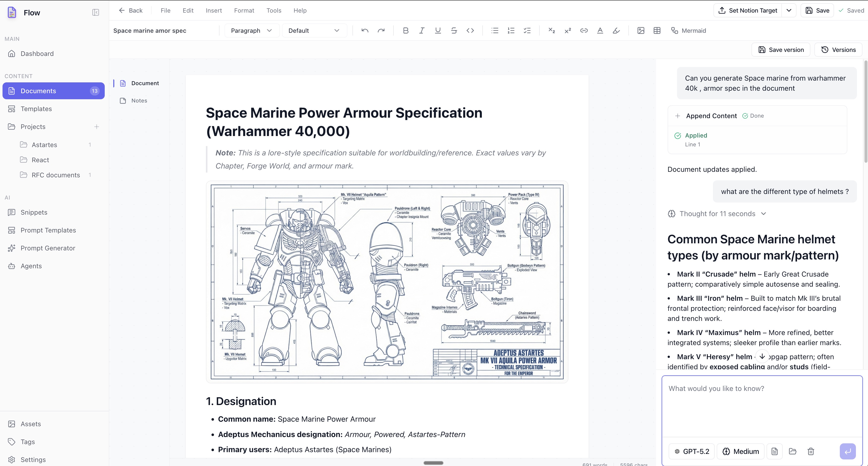Open Agents page
The image size is (868, 466).
tap(54, 266)
